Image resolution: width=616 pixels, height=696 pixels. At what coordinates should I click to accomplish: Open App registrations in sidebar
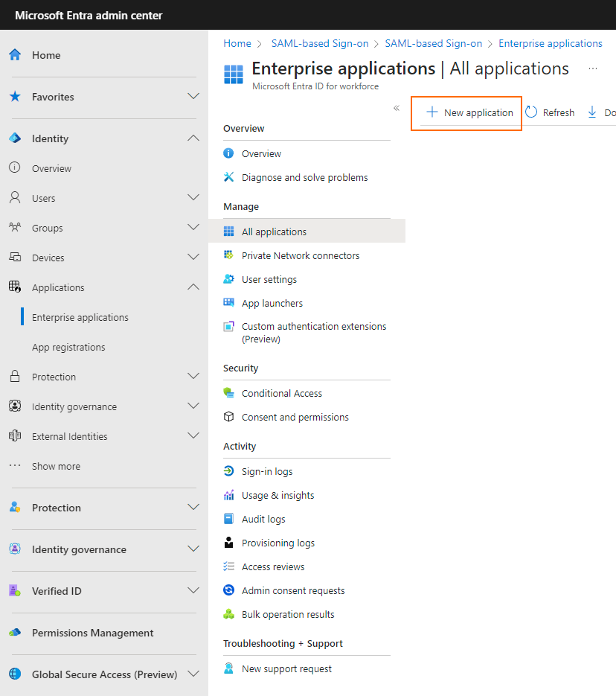(x=68, y=347)
